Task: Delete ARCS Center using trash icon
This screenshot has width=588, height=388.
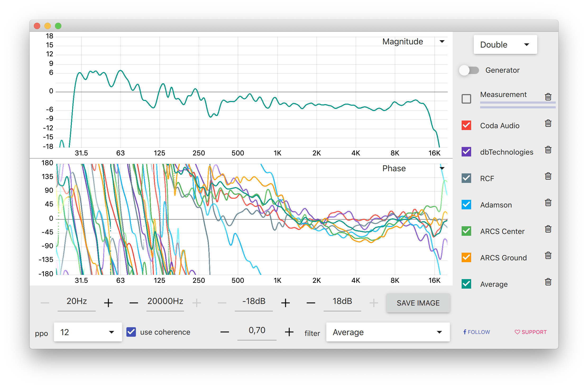Action: (548, 229)
